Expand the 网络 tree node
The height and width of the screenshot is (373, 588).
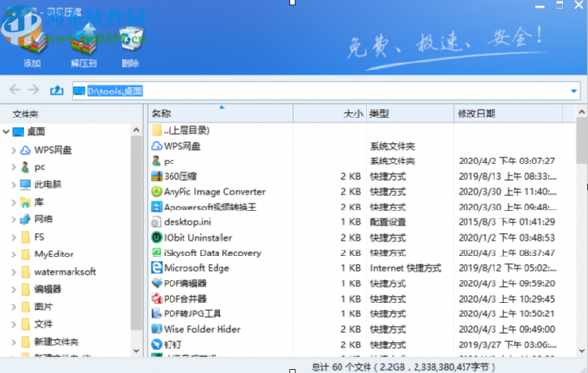point(13,219)
